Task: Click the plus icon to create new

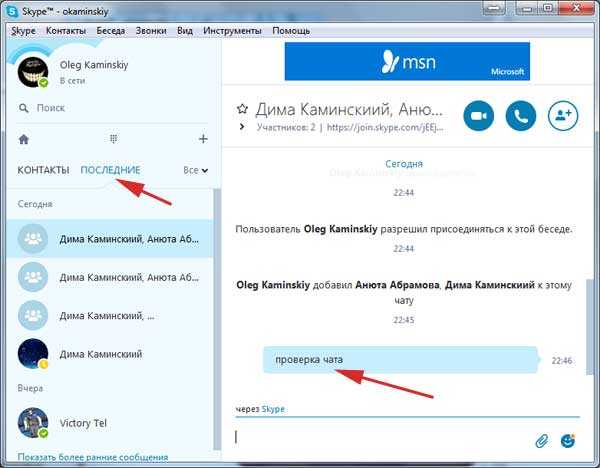Action: point(203,139)
